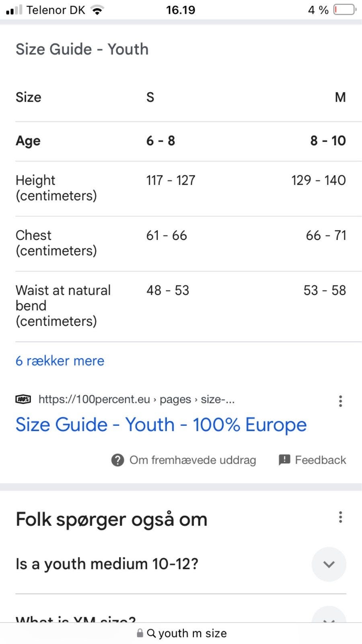The width and height of the screenshot is (362, 644).
Task: Tap the "Size Guide - Youth" snippet heading
Action: [82, 49]
